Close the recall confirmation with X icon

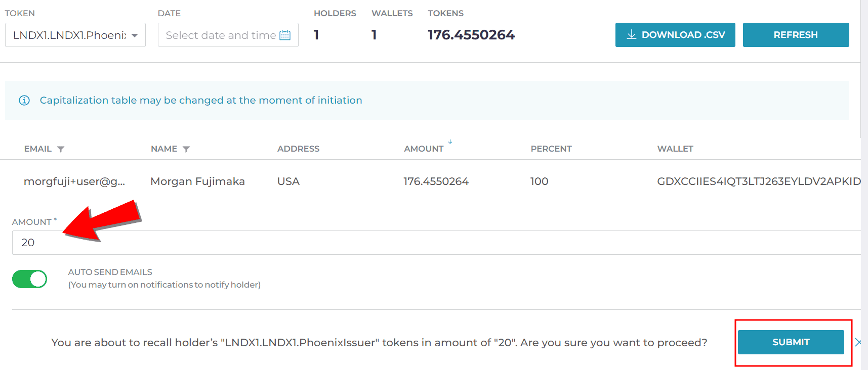point(858,342)
